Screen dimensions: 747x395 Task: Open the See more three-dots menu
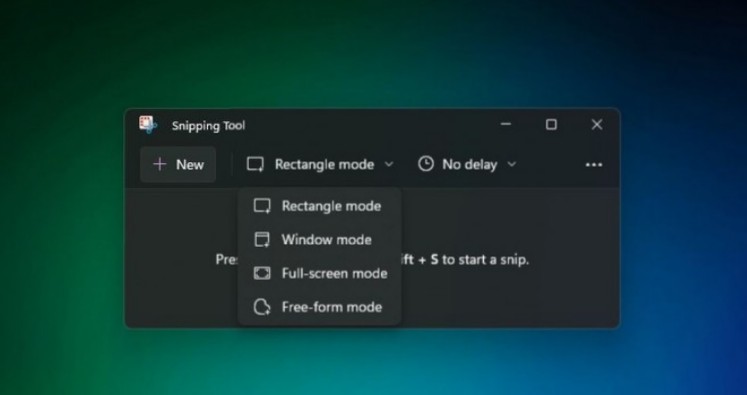click(594, 165)
